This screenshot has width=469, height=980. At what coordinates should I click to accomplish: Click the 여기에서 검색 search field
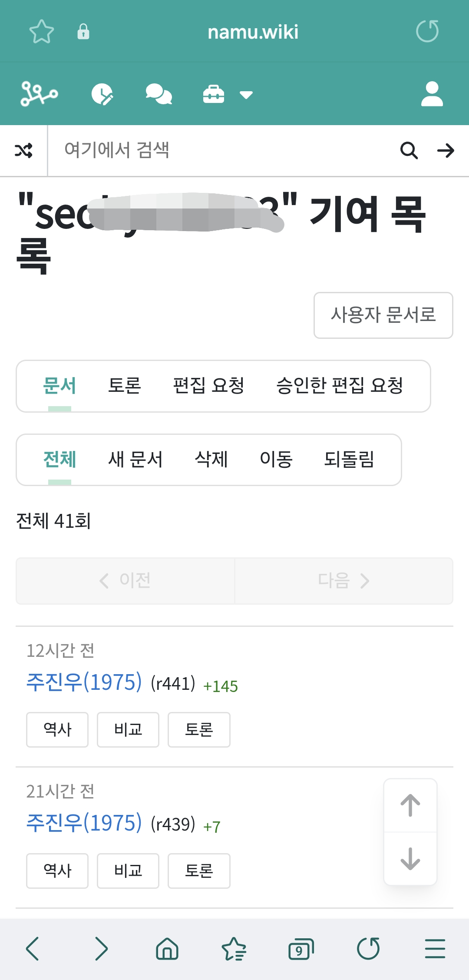click(x=217, y=151)
